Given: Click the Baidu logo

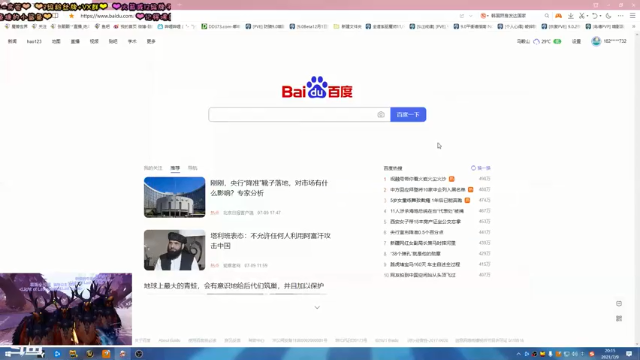Looking at the screenshot, I should [x=317, y=87].
